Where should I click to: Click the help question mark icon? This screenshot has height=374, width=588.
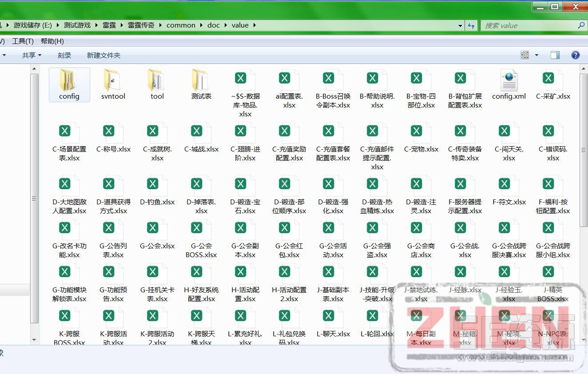tap(575, 55)
